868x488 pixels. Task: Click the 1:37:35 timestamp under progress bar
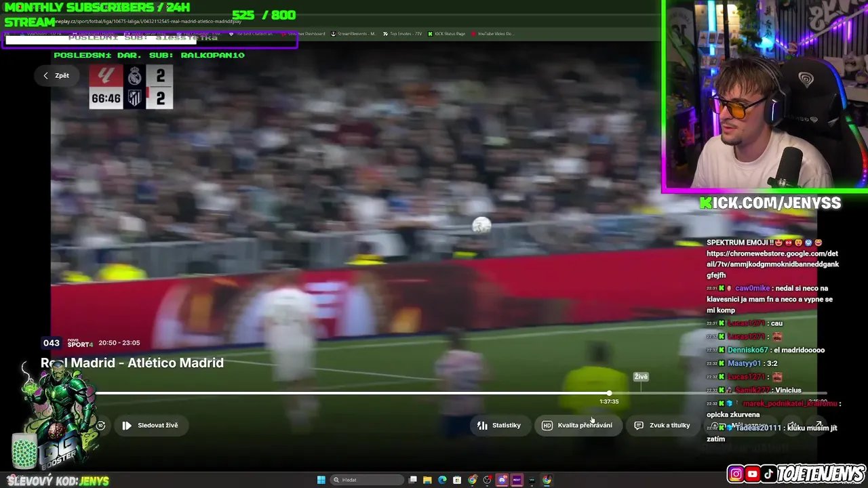click(x=609, y=402)
